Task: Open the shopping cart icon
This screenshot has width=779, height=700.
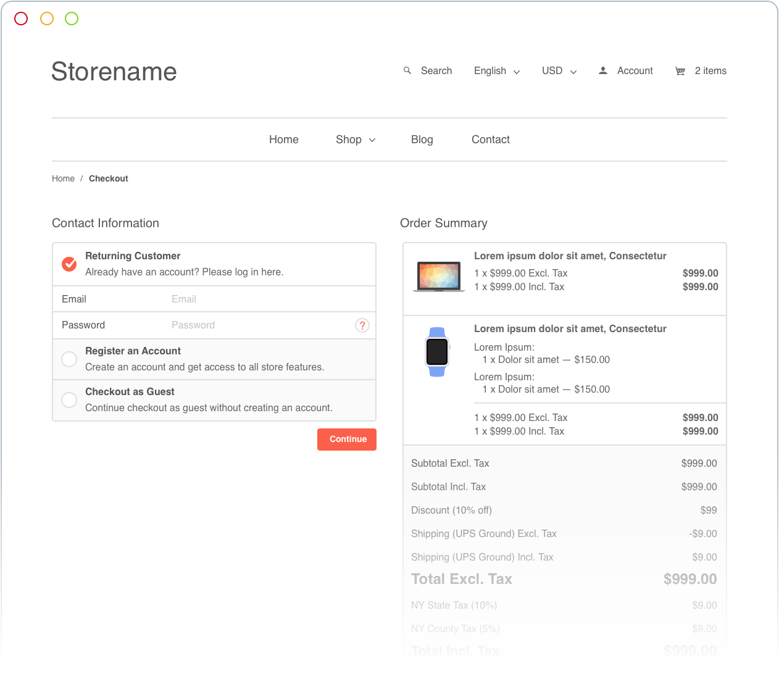Action: click(x=680, y=72)
